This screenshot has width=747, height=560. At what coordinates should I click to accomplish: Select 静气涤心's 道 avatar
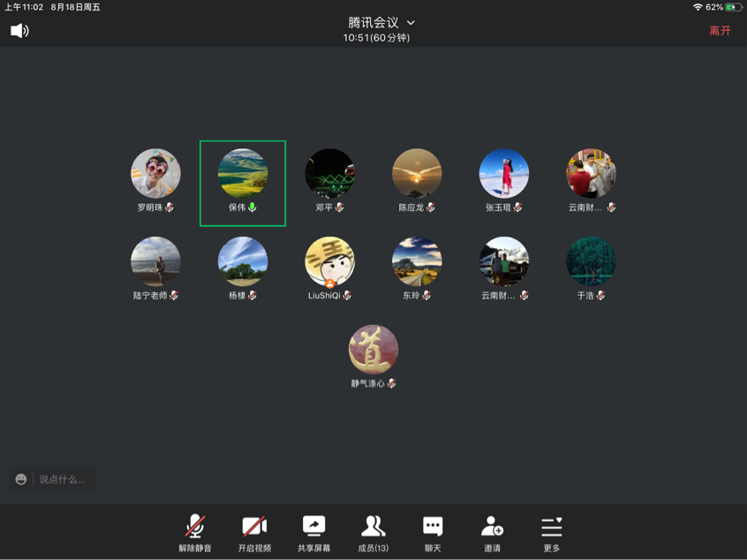373,350
